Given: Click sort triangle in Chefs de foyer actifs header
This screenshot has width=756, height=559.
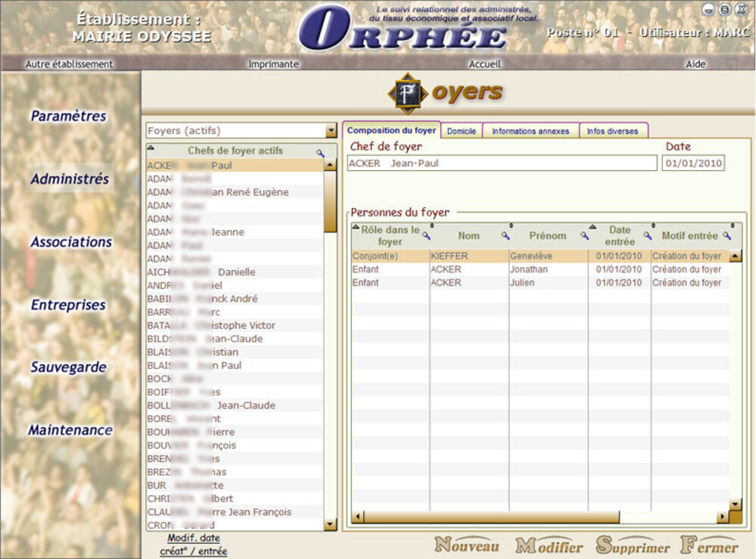Looking at the screenshot, I should 150,148.
